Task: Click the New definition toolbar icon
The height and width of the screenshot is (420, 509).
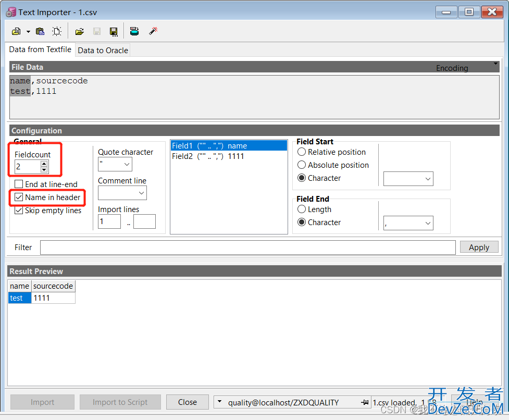Action: [x=57, y=31]
